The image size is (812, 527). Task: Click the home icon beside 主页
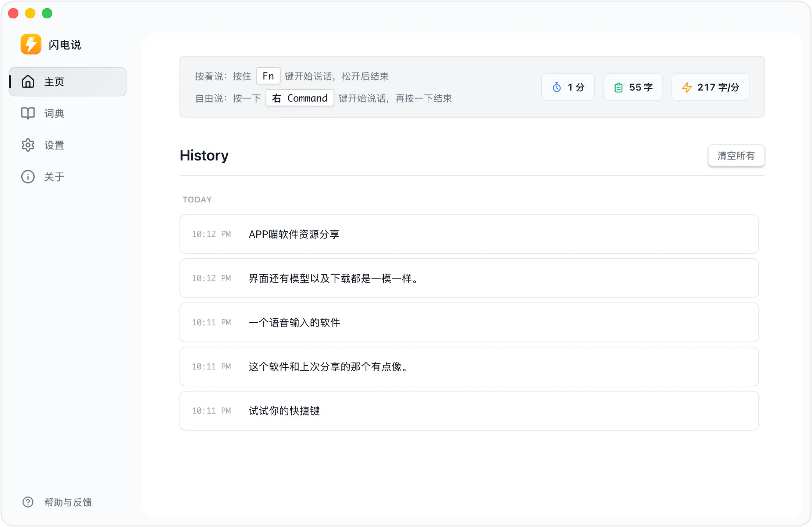(28, 82)
